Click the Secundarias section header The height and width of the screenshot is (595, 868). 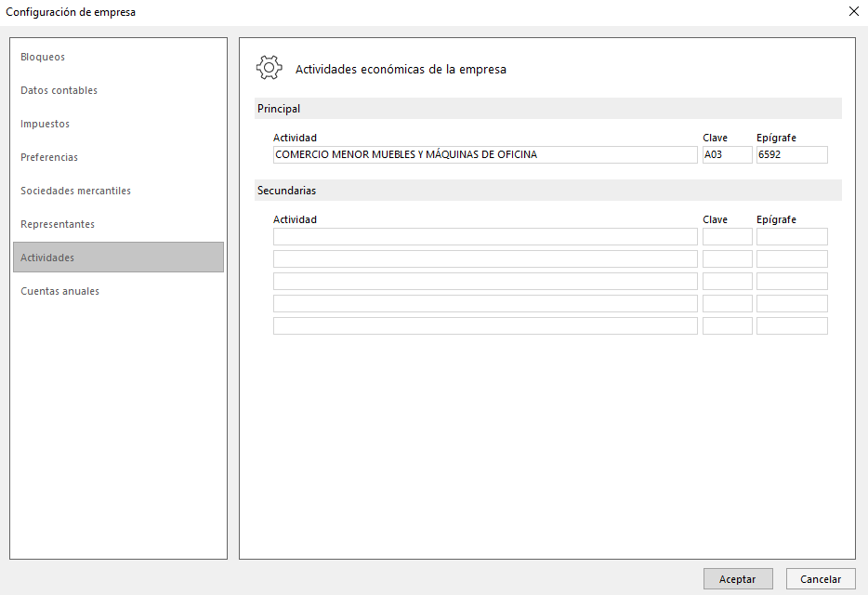548,191
